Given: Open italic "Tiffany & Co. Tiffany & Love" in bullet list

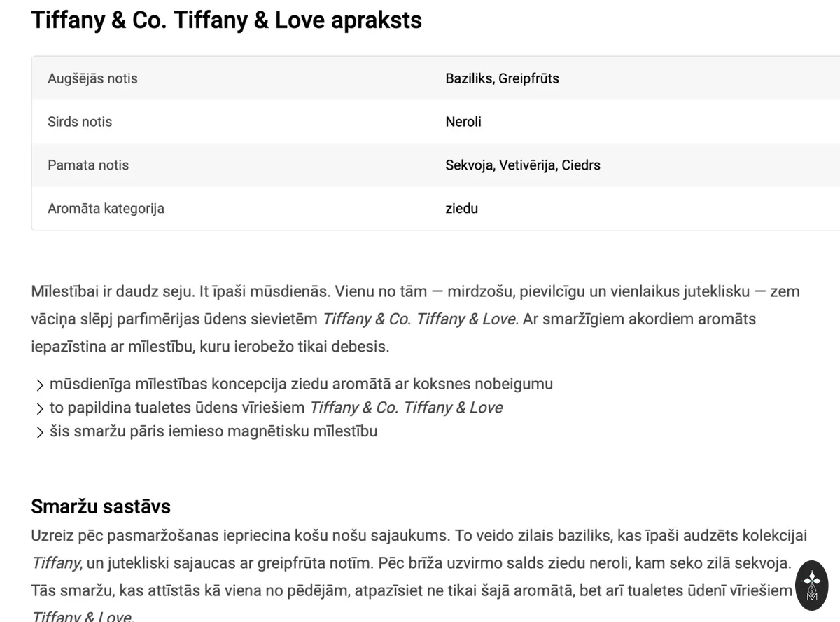Looking at the screenshot, I should (x=406, y=408).
